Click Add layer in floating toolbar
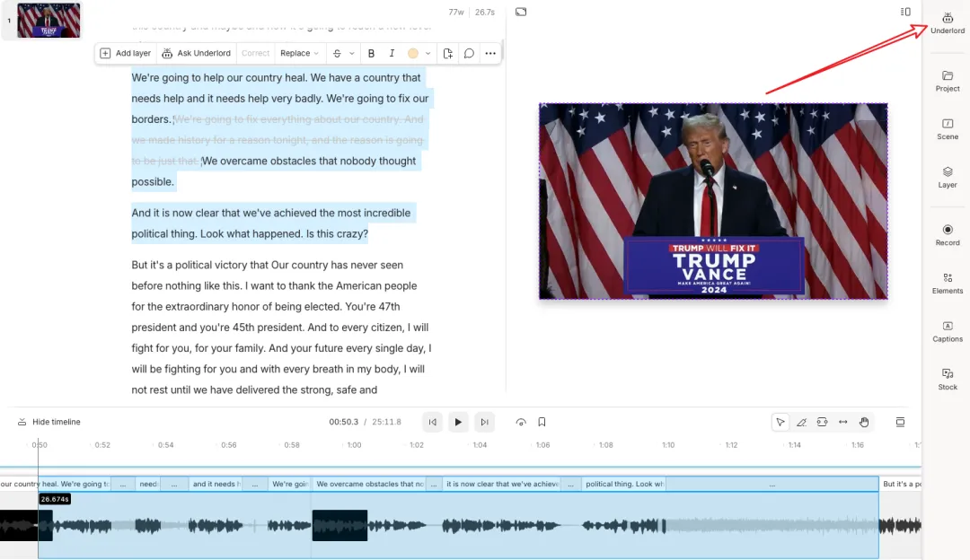Screen dimensions: 970x560 click(x=126, y=53)
